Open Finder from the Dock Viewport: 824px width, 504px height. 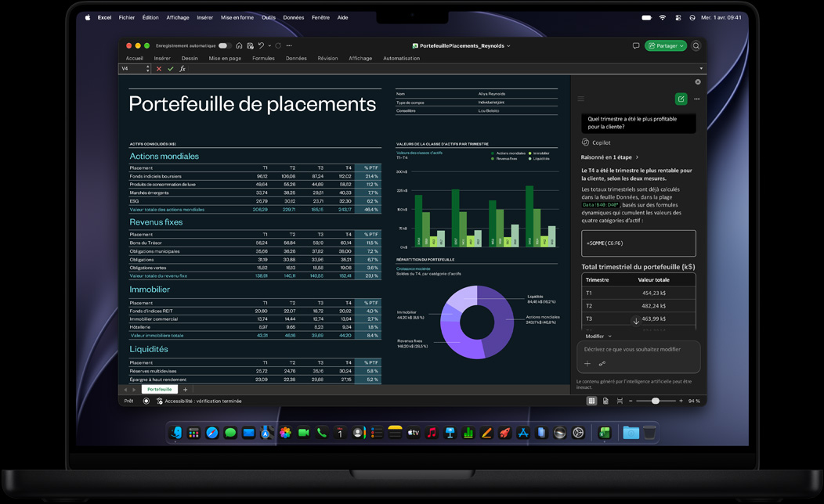click(176, 433)
